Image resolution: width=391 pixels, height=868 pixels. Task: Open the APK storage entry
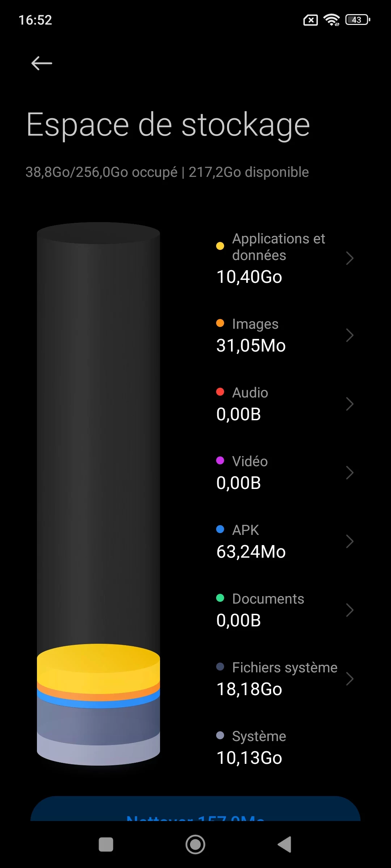click(285, 541)
